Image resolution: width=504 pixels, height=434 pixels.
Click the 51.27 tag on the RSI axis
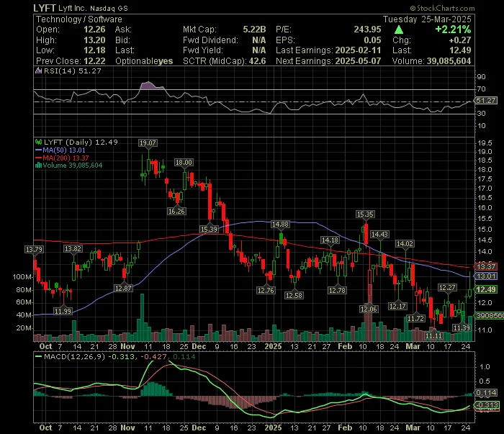point(486,101)
